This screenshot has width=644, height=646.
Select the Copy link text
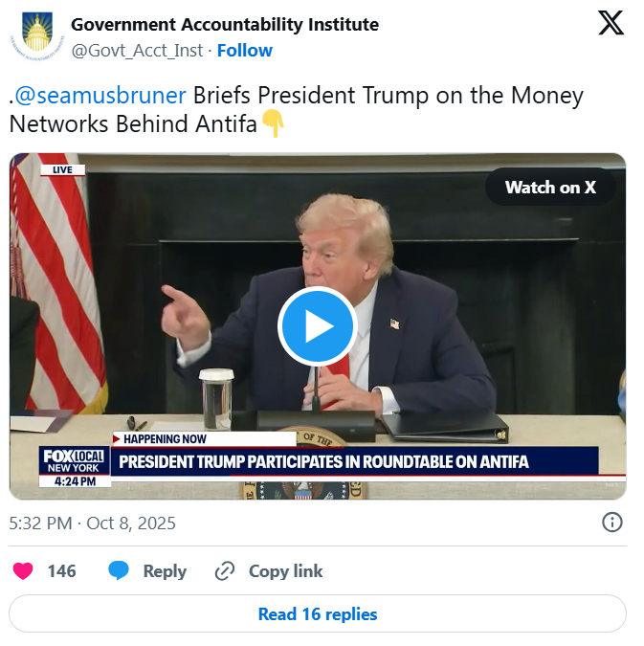pyautogui.click(x=285, y=571)
